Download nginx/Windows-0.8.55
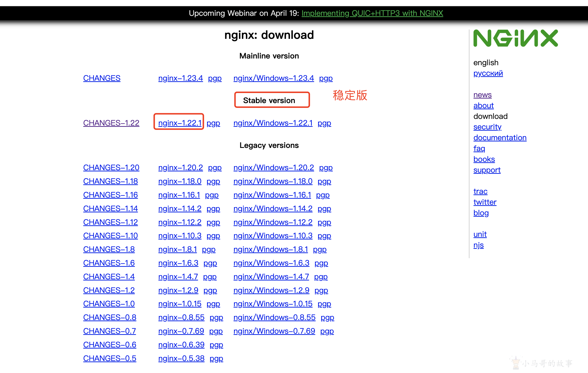Viewport: 588px width, 373px height. pyautogui.click(x=274, y=317)
